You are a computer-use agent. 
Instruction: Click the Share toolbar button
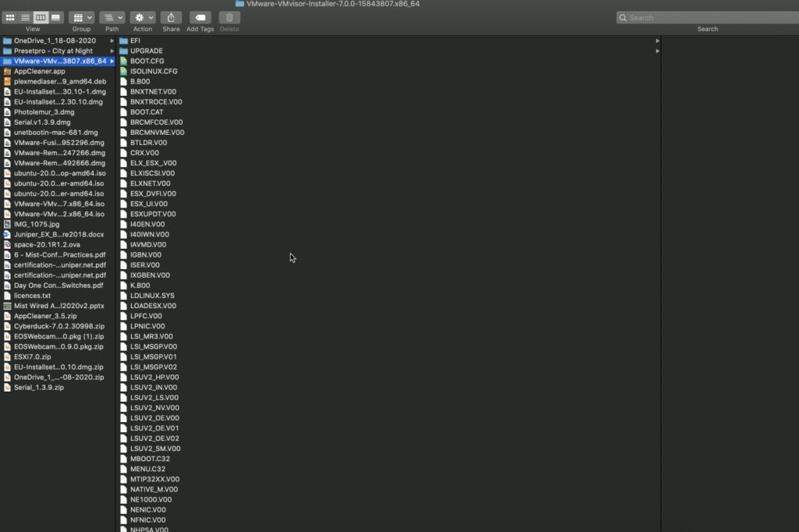pyautogui.click(x=171, y=17)
